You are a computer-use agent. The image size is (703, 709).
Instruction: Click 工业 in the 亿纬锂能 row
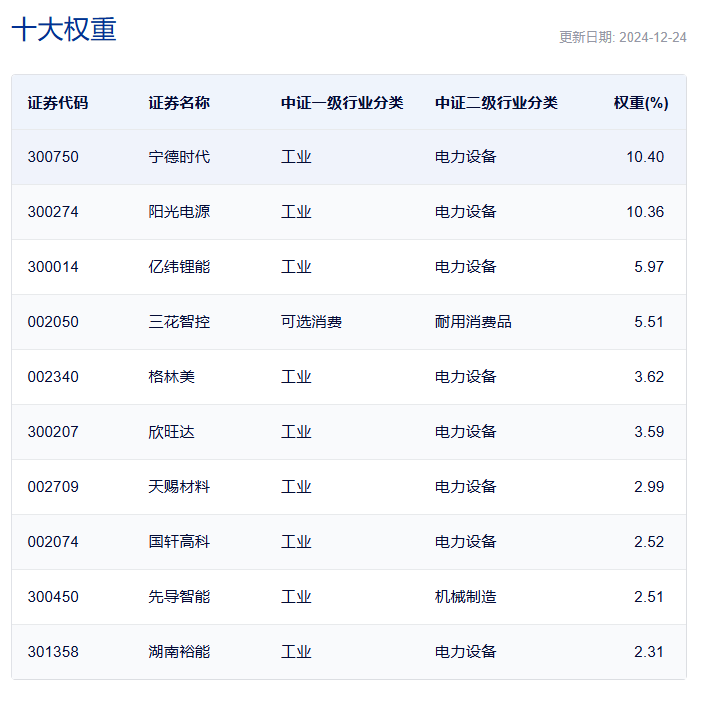click(296, 267)
